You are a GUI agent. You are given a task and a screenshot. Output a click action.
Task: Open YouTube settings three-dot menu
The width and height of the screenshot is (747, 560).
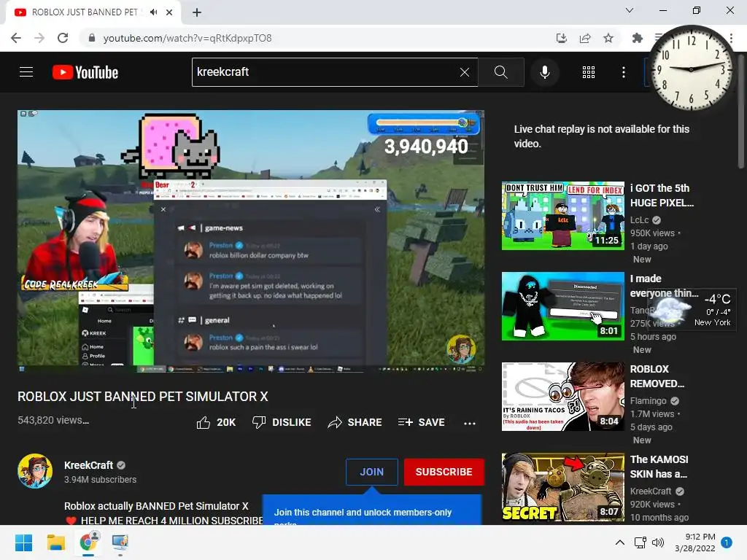pyautogui.click(x=624, y=72)
